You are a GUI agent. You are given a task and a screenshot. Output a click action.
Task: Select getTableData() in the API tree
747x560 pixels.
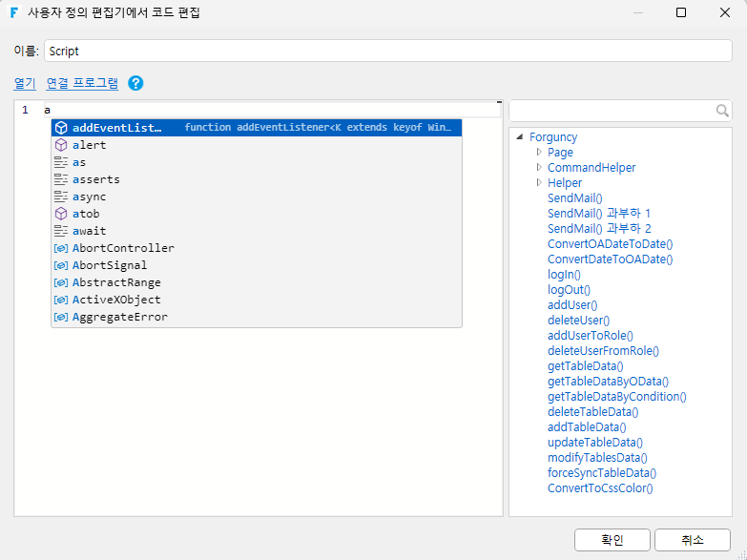coord(585,366)
